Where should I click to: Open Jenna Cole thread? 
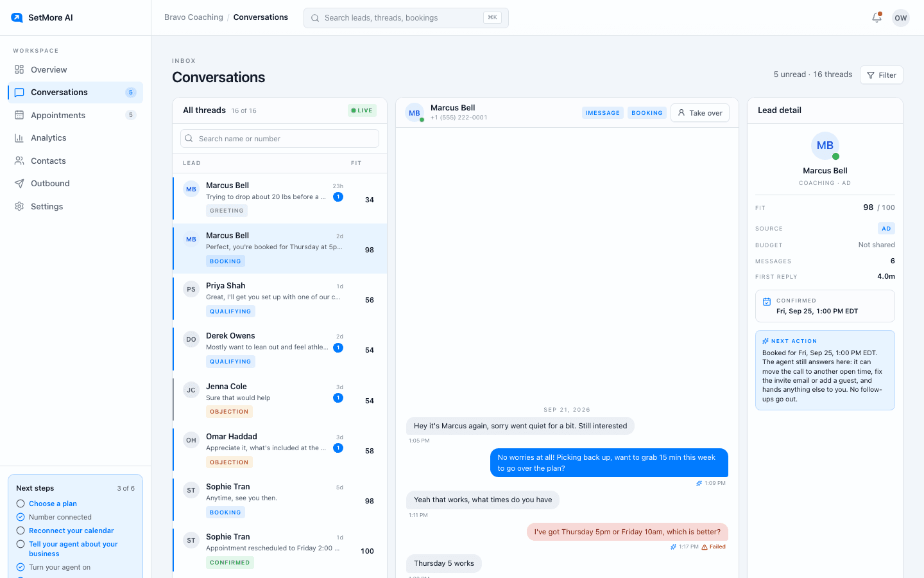click(280, 399)
